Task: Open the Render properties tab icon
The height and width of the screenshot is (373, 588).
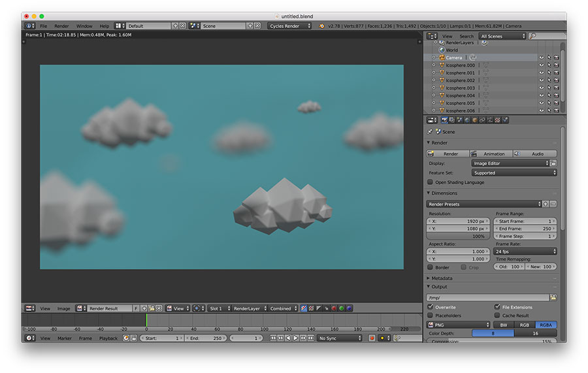Action: click(x=444, y=120)
